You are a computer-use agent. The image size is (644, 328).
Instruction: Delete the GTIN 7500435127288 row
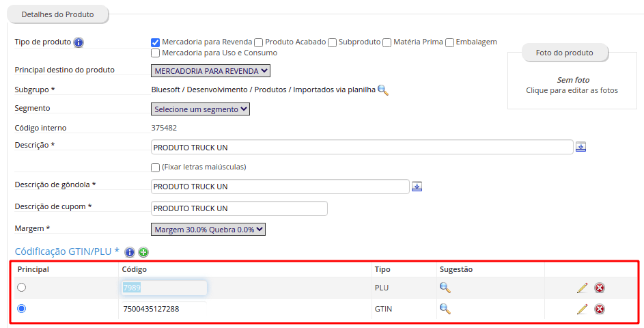pos(600,309)
